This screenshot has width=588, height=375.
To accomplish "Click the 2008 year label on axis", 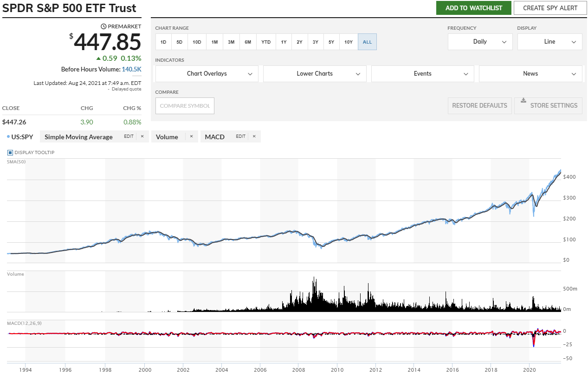I will pos(299,370).
